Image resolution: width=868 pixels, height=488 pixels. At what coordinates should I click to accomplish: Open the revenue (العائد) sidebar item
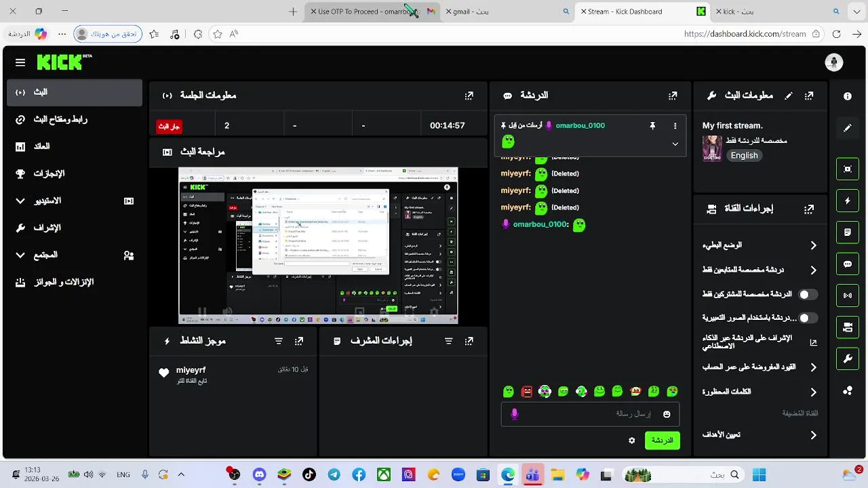(75, 147)
